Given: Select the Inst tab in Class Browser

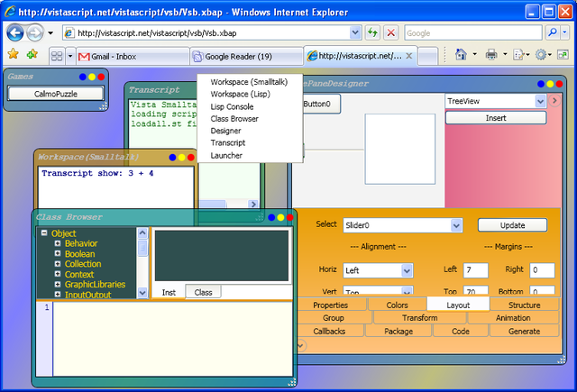Looking at the screenshot, I should coord(169,292).
